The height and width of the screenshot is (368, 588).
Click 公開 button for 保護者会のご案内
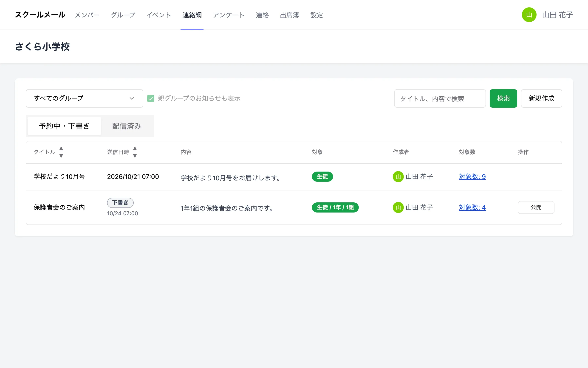536,207
